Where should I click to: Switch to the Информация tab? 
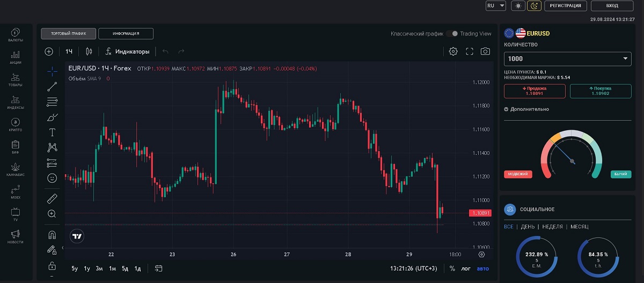126,34
